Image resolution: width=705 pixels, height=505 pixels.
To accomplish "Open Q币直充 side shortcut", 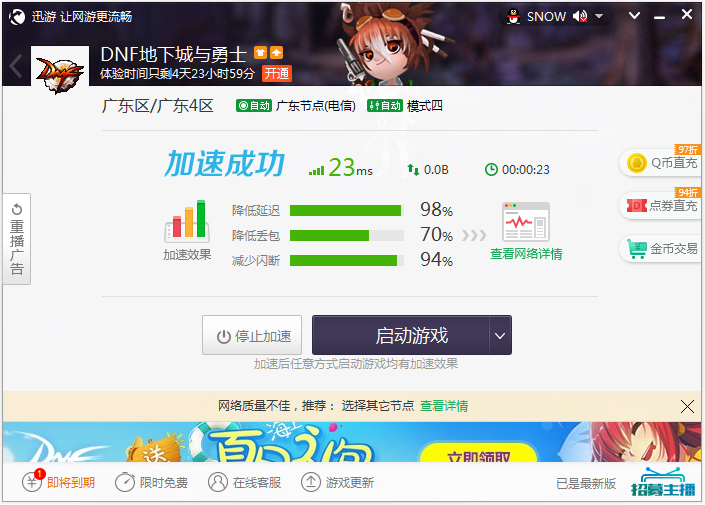I will (661, 162).
